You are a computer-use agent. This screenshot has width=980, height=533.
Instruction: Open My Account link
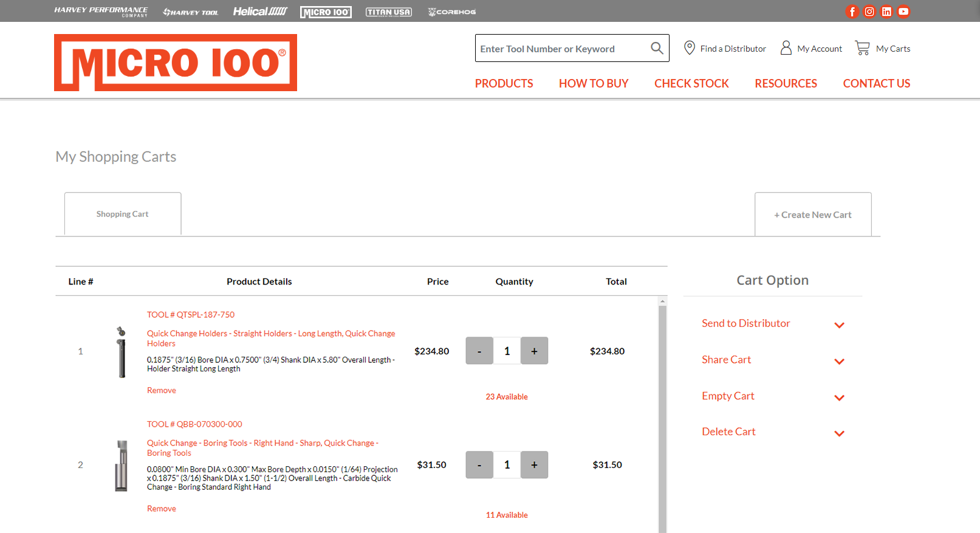(x=820, y=49)
